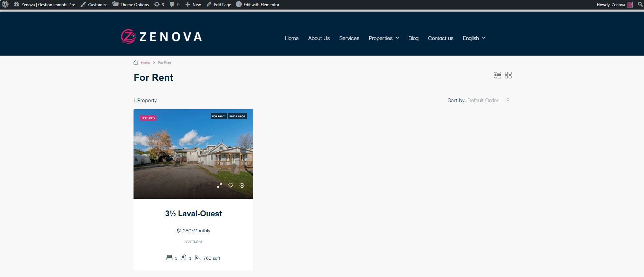644x277 pixels.
Task: Click the breadcrumb house icon
Action: point(136,62)
